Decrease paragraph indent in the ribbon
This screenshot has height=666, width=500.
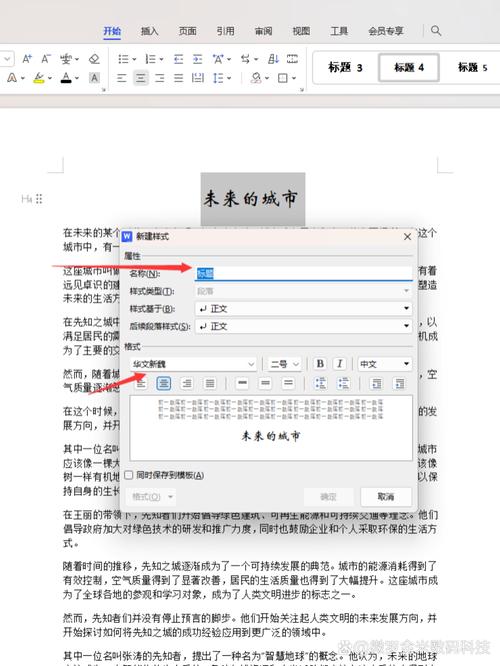coord(178,59)
